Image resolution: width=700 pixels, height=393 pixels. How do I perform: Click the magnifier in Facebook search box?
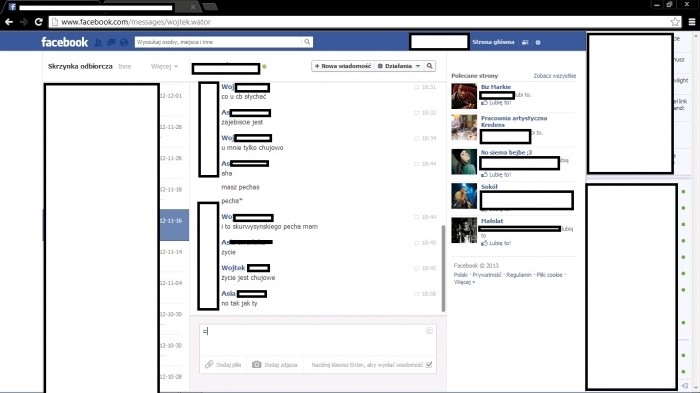click(307, 42)
